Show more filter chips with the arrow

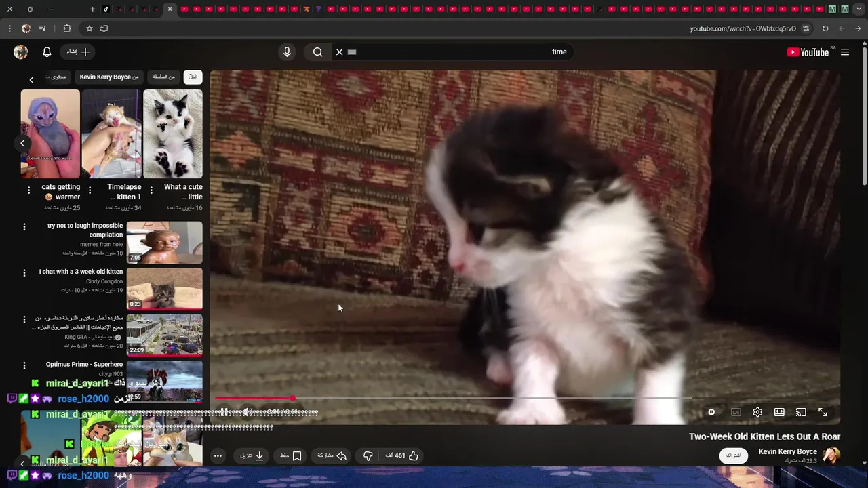pos(31,79)
